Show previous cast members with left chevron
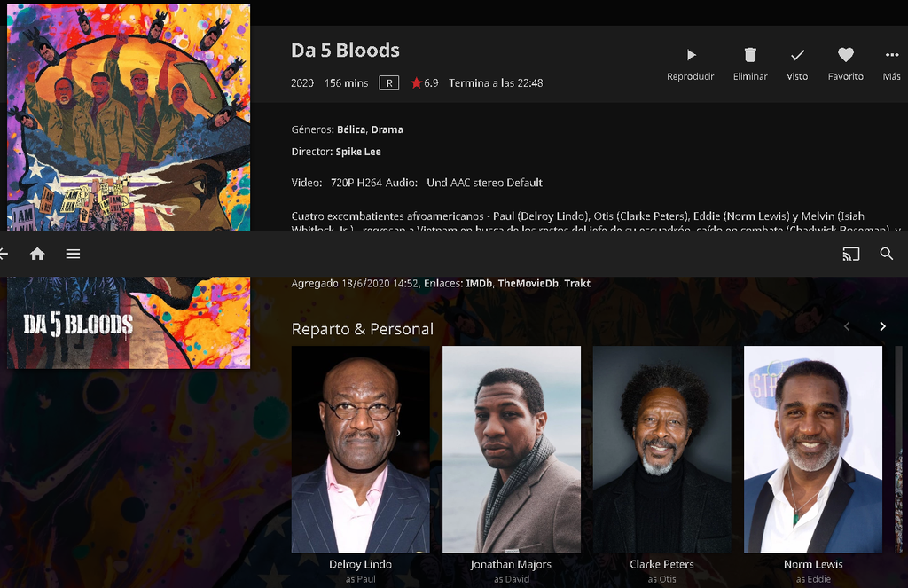This screenshot has width=908, height=588. pos(847,326)
